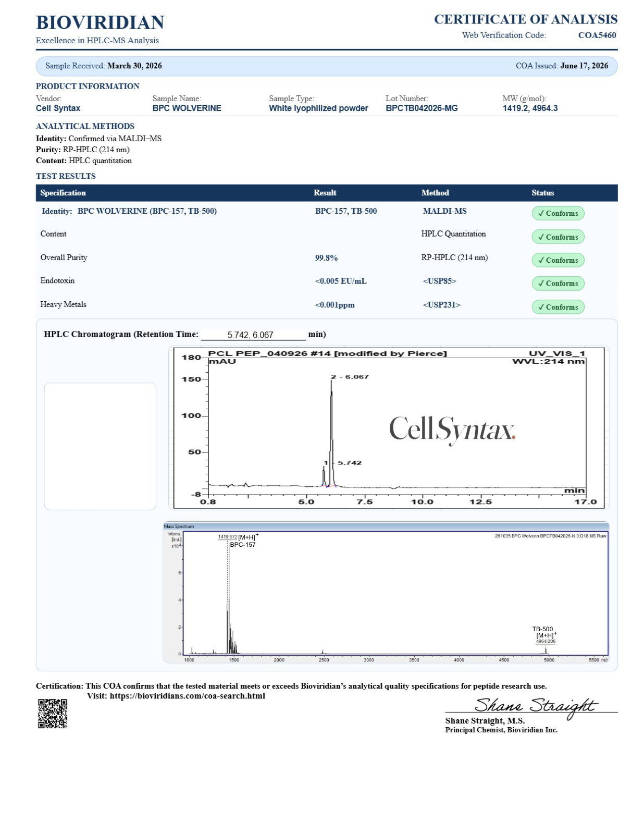Viewport: 644px width, 834px height.
Task: Click the PRODUCT INFORMATION heading
Action: pos(88,87)
